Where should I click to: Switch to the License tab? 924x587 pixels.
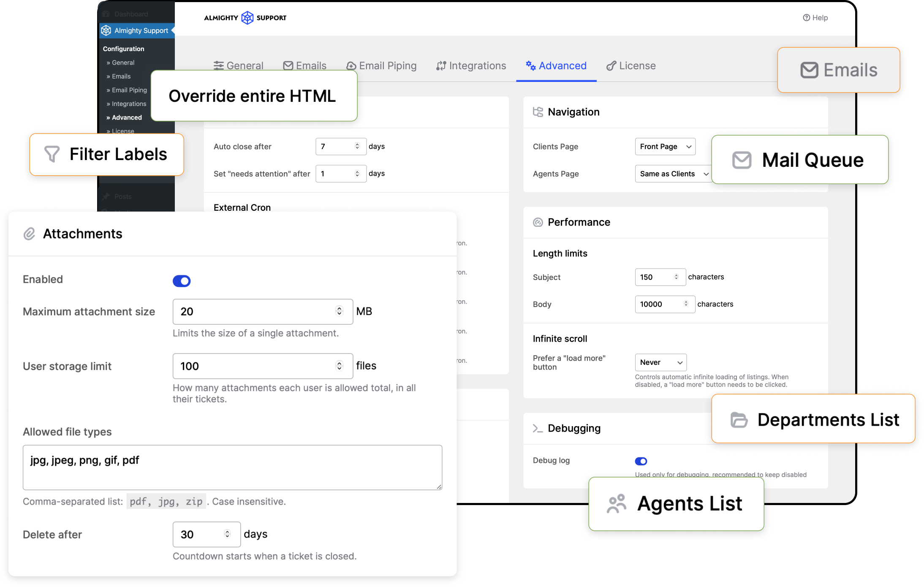coord(631,66)
